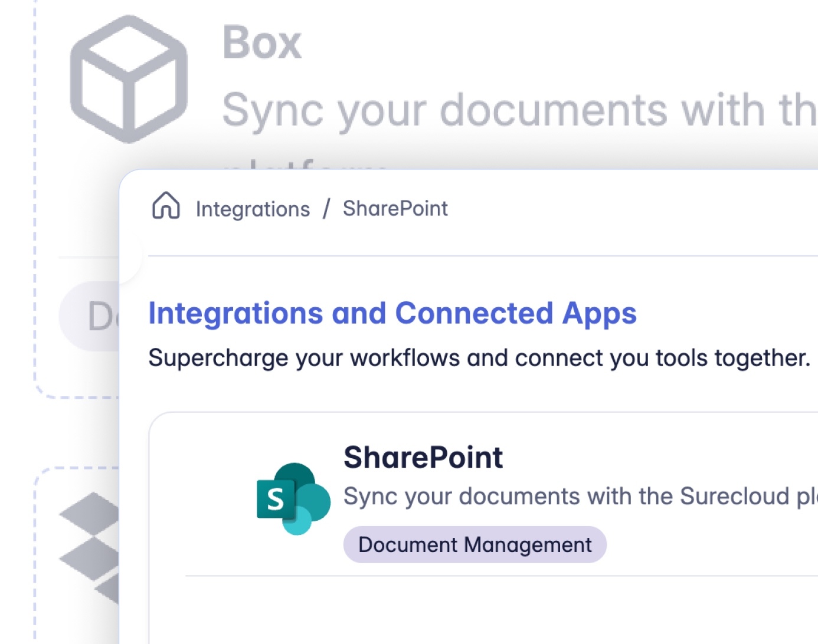818x644 pixels.
Task: Click the Document Management tag
Action: pyautogui.click(x=475, y=544)
